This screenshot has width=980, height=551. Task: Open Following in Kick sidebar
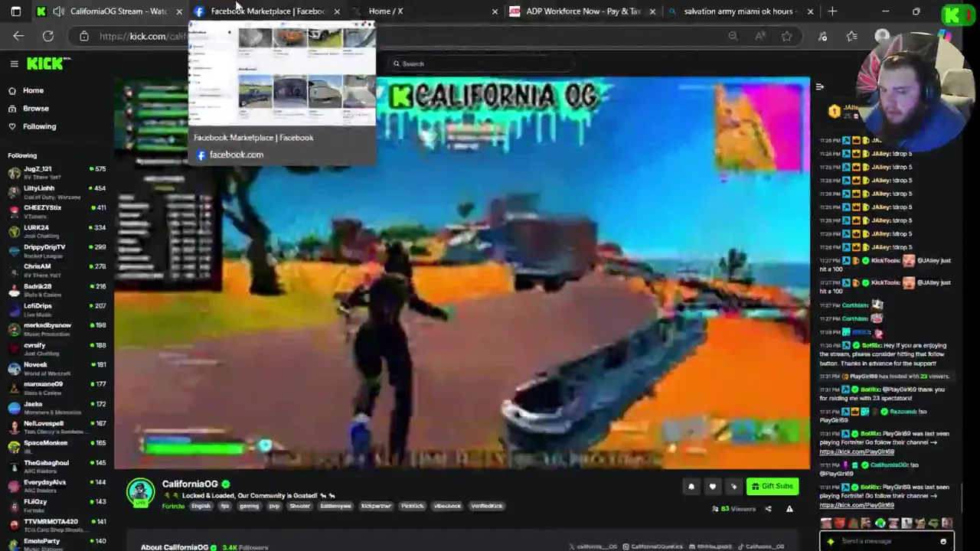[39, 126]
